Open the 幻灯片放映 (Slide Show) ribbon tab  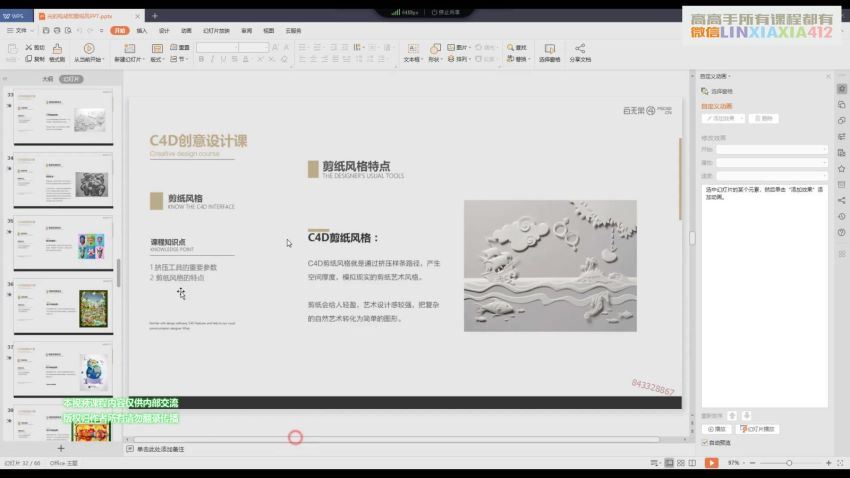tap(216, 31)
